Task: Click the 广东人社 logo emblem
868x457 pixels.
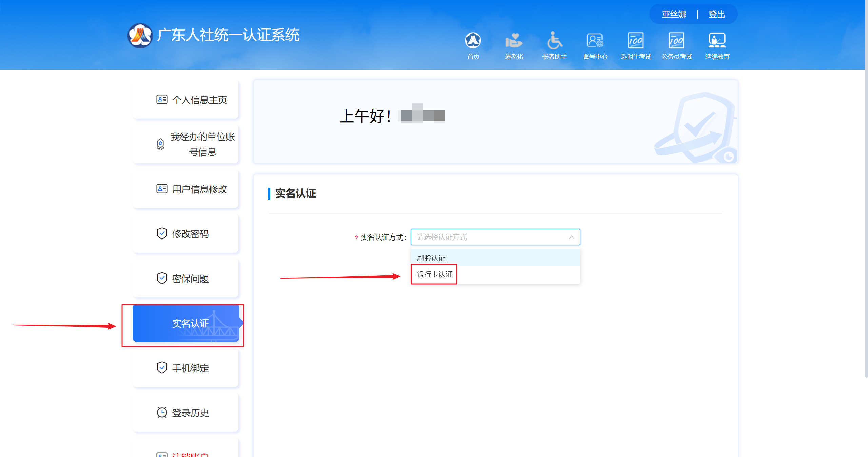Action: [140, 36]
